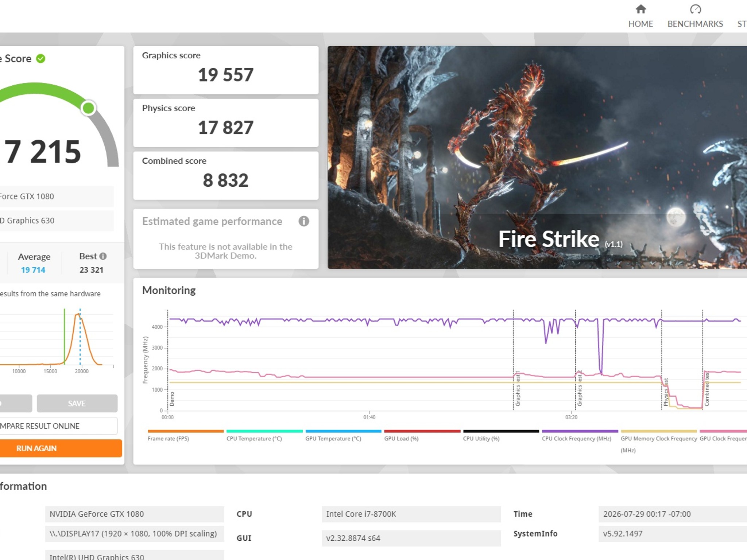Click the Physics score value 17 827

(x=225, y=128)
